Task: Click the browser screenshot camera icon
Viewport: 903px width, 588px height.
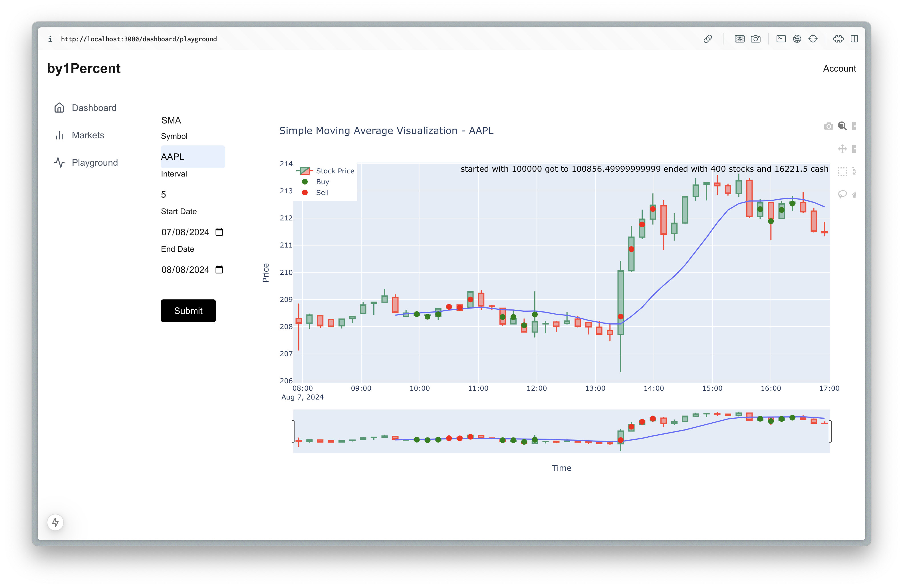Action: (x=755, y=39)
